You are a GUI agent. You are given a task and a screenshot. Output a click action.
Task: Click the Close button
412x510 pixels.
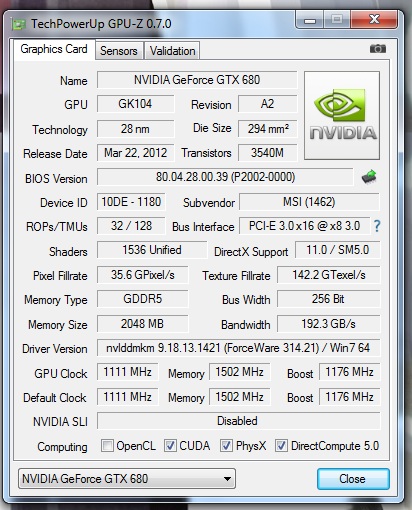[x=353, y=479]
